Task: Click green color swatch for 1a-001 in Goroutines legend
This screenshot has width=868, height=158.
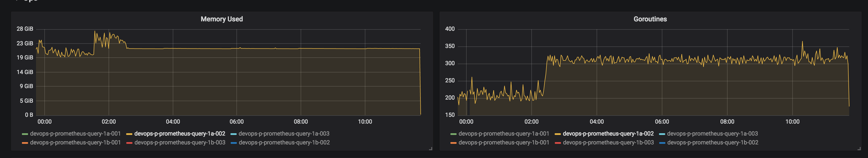Action: [x=454, y=134]
